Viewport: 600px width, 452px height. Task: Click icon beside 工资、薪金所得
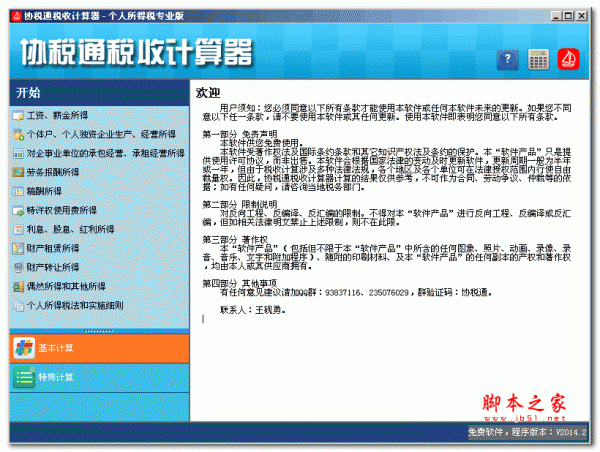pos(18,116)
